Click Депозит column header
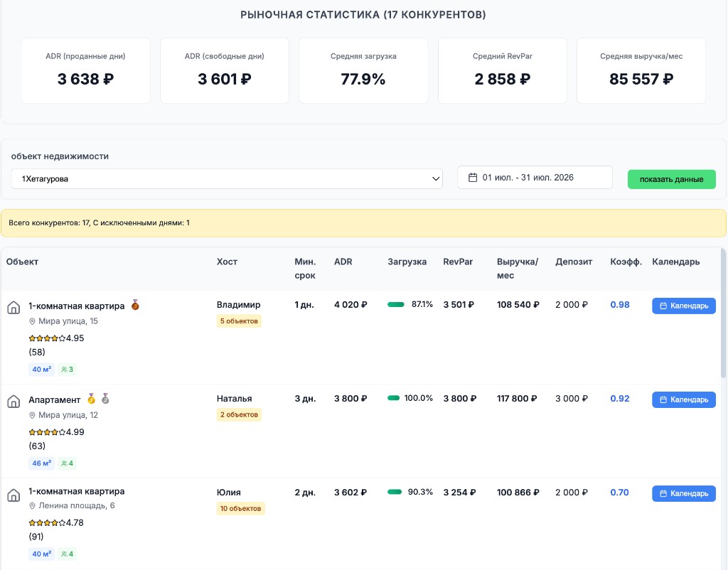 [574, 262]
